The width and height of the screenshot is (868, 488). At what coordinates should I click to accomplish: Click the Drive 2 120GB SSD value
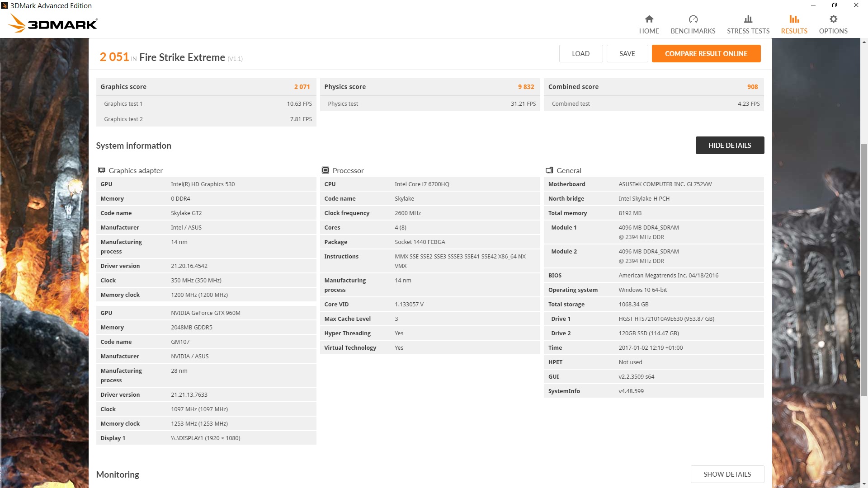pyautogui.click(x=648, y=333)
